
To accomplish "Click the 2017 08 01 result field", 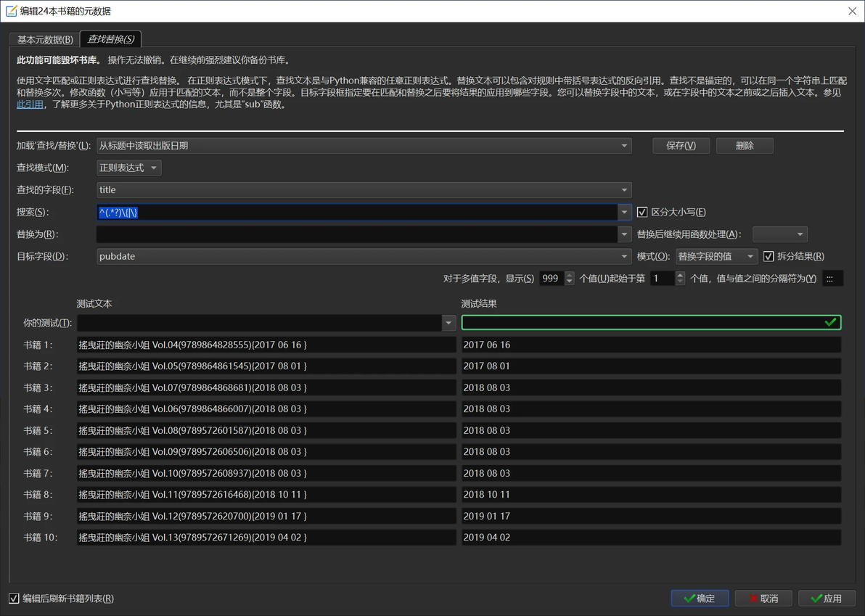I will point(651,366).
